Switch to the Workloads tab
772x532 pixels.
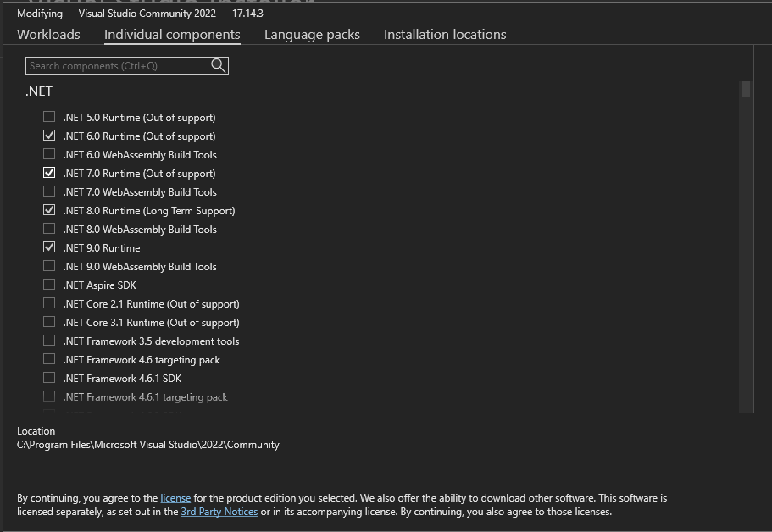point(48,35)
